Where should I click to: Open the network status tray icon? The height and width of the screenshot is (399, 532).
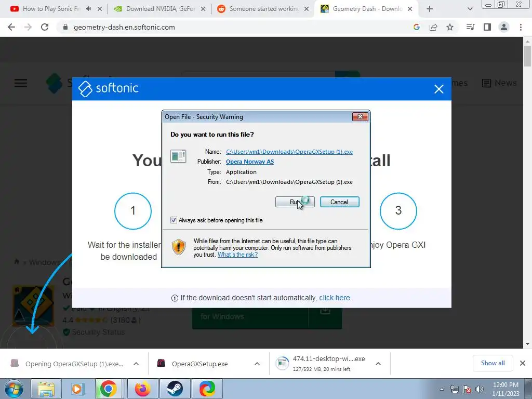point(454,389)
